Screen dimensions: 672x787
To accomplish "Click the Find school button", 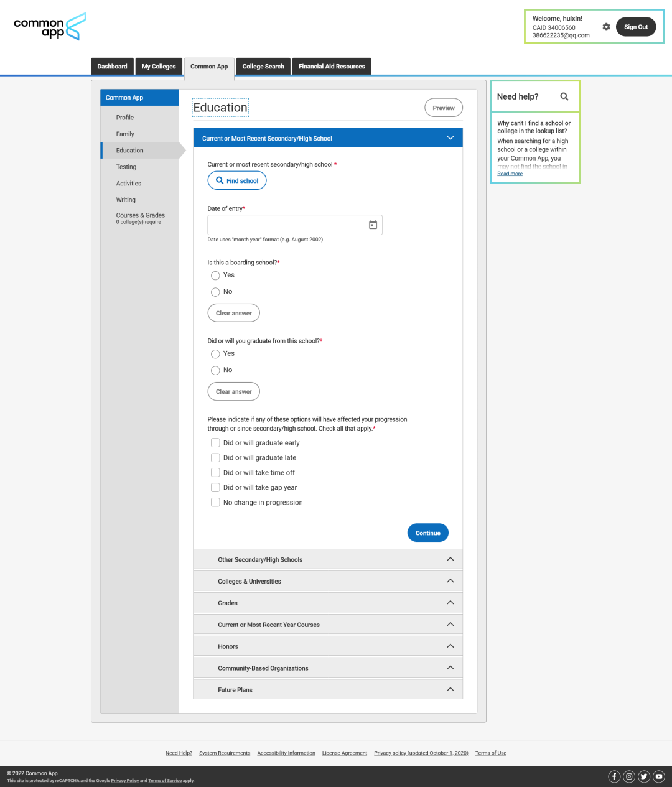I will [x=237, y=180].
